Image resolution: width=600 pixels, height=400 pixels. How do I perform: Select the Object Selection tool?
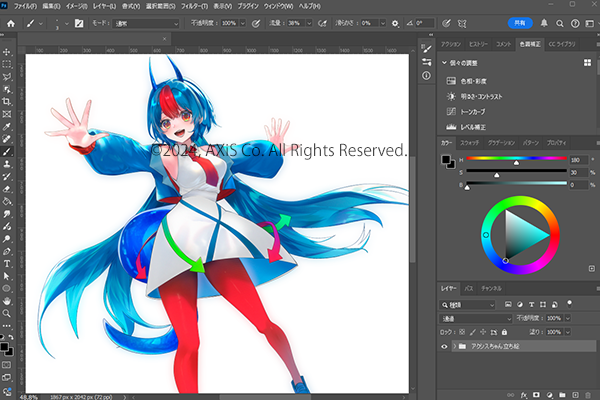pos(7,90)
